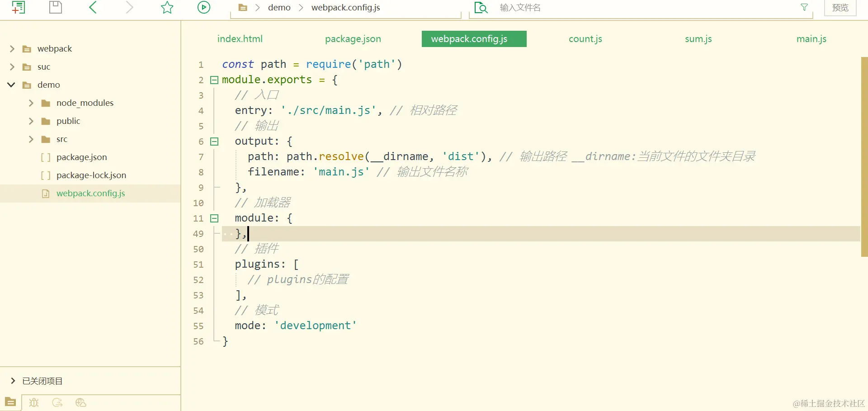The width and height of the screenshot is (868, 411).
Task: Select node_modules folder label
Action: pos(85,103)
